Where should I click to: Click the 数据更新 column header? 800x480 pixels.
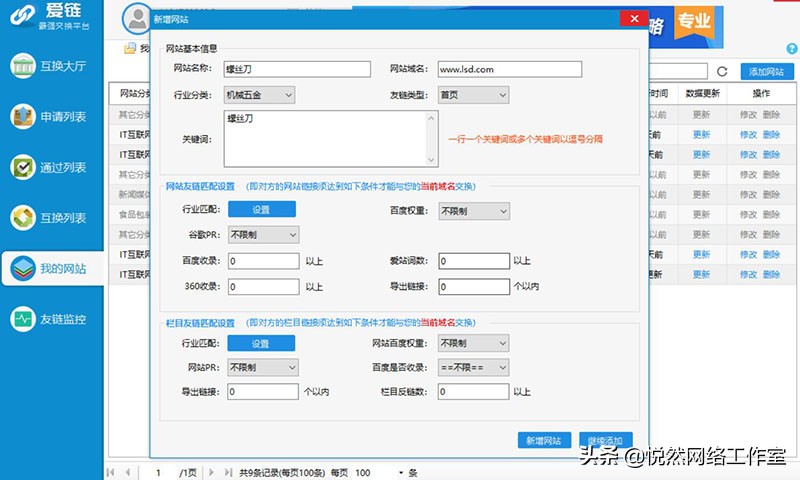(x=702, y=93)
